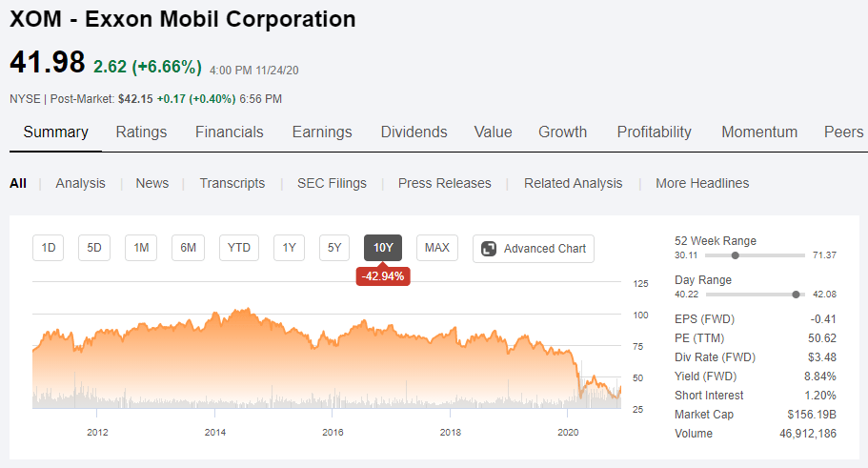Filter headlines by SEC Filings
The width and height of the screenshot is (868, 468).
[x=333, y=183]
